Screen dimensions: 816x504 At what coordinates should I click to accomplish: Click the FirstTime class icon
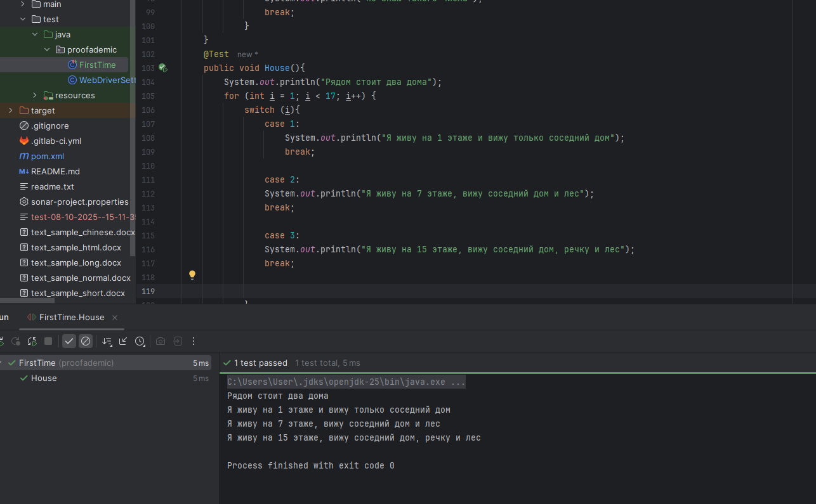72,65
